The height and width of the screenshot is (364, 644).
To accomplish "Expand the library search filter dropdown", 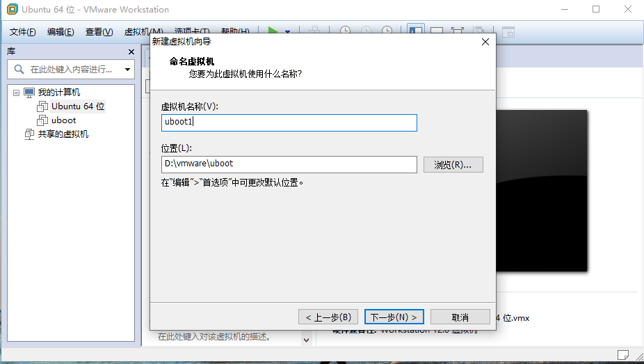I will click(x=128, y=70).
